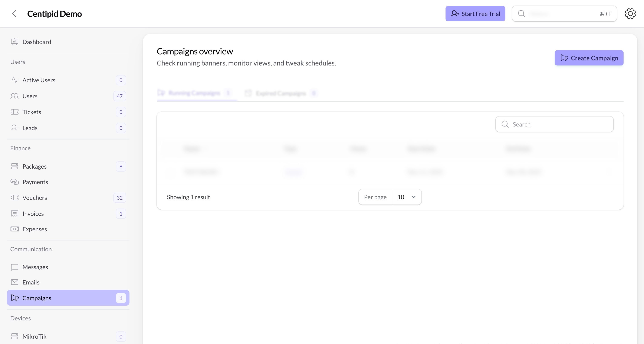Open the Vouchers section
644x344 pixels.
(x=35, y=198)
